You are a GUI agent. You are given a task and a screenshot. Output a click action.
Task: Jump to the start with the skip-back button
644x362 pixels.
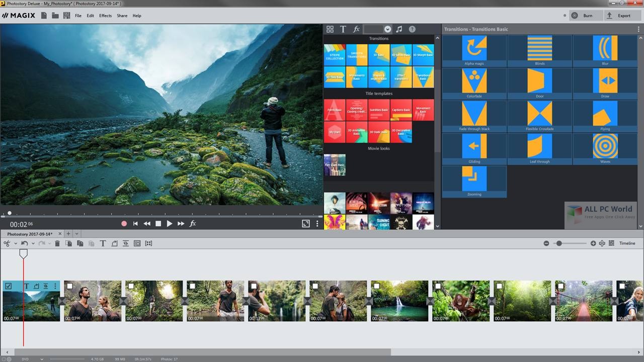[135, 224]
